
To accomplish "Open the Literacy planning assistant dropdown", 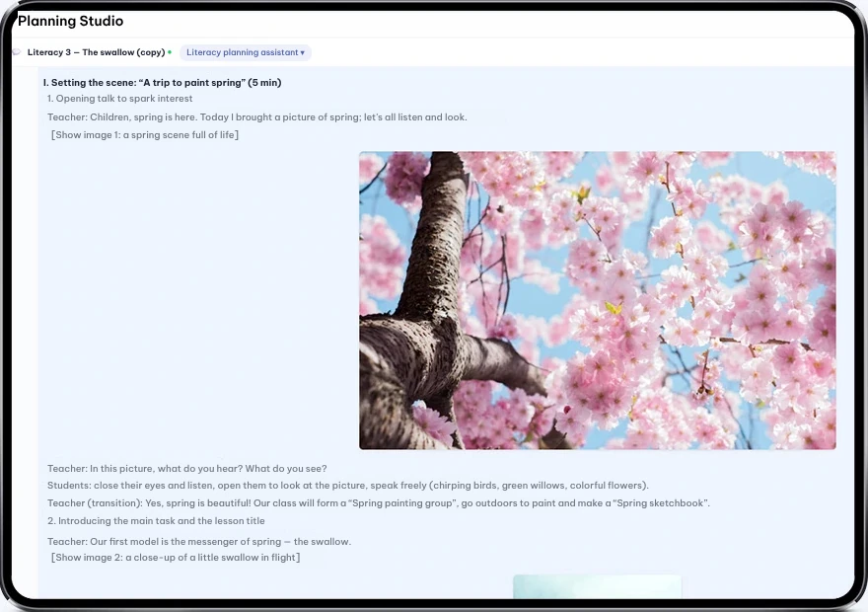I will [x=246, y=52].
